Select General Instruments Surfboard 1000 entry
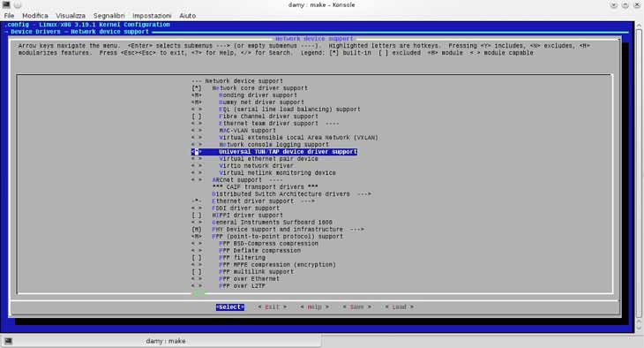This screenshot has width=644, height=348. (x=272, y=222)
